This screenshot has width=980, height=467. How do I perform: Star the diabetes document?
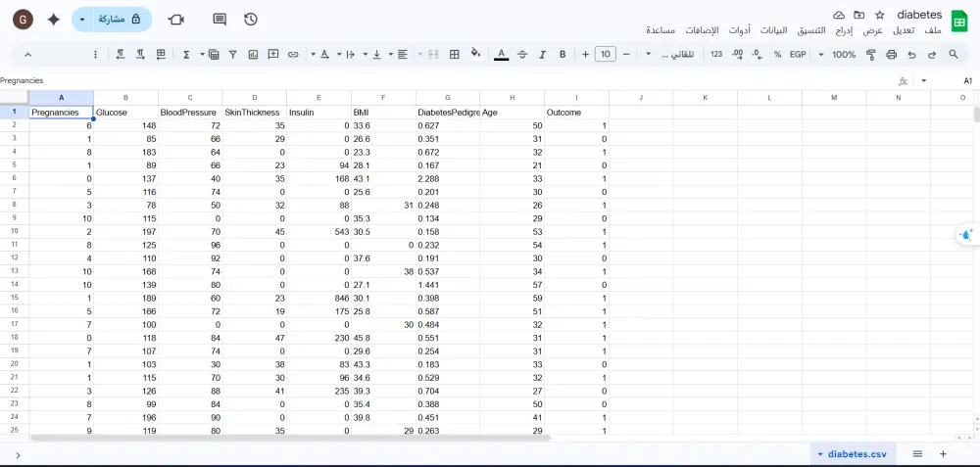coord(880,15)
